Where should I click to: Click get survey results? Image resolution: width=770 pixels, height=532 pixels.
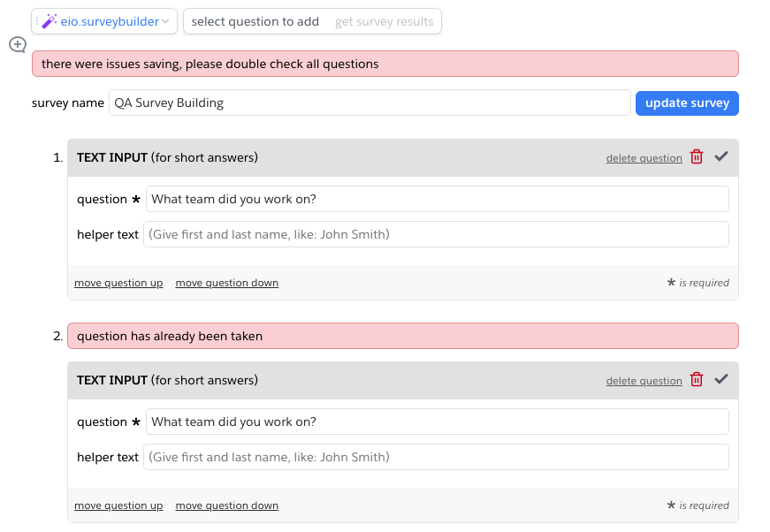pos(384,21)
